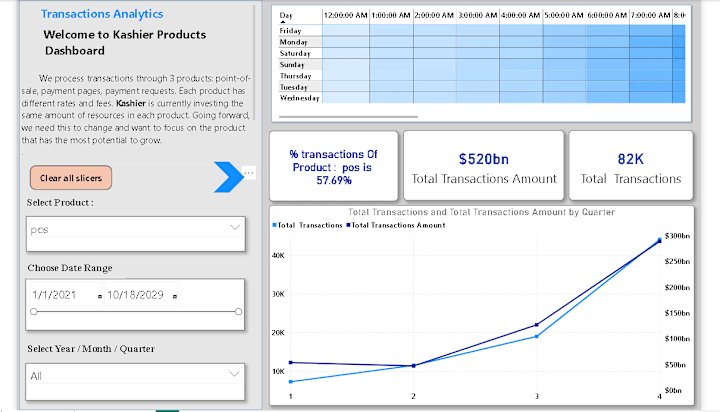This screenshot has height=412, width=720.
Task: Select the 2:00:00 AM column header
Action: pyautogui.click(x=434, y=15)
